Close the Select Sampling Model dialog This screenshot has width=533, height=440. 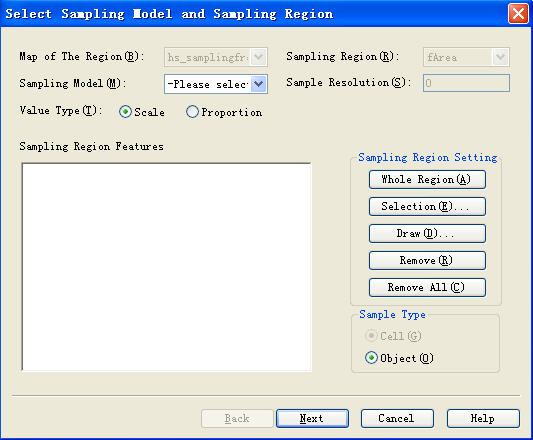click(x=518, y=14)
